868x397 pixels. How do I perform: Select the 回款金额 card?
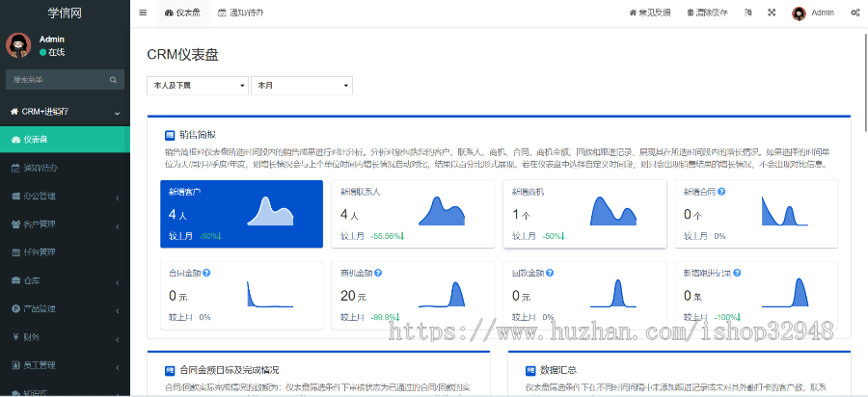[584, 295]
